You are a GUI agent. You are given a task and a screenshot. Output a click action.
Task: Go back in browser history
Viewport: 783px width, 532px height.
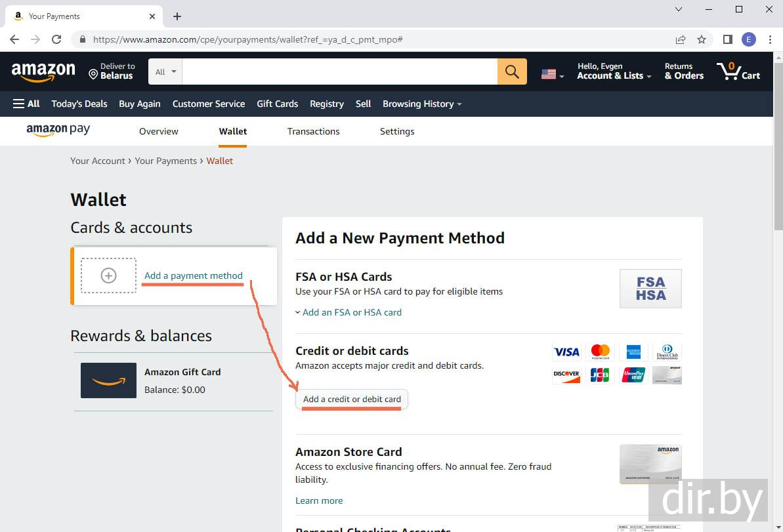(14, 39)
